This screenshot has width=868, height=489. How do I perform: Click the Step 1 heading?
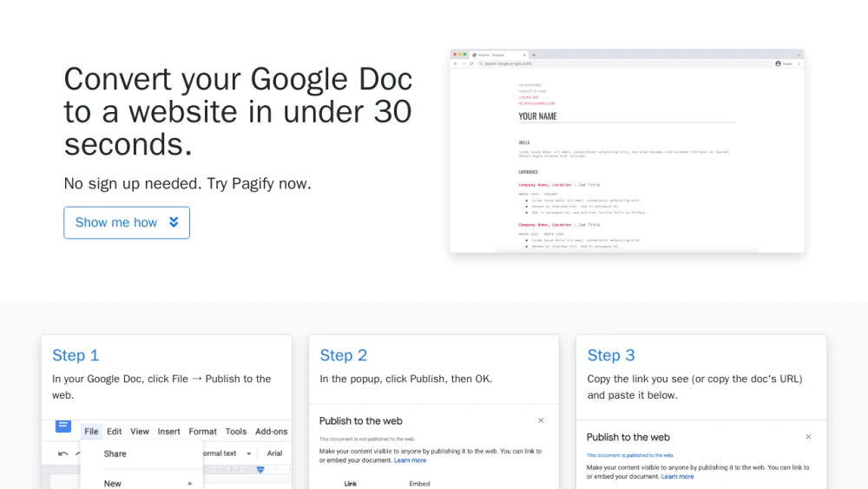[76, 355]
